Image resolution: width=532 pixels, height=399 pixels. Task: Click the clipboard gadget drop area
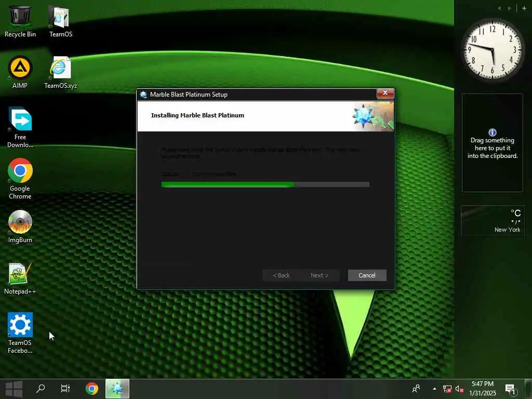[493, 143]
